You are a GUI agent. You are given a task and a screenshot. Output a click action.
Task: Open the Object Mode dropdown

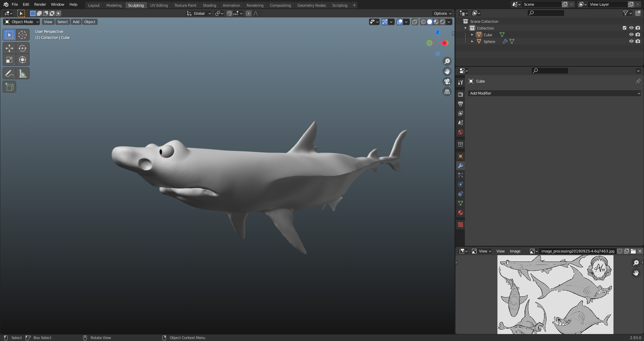tap(22, 22)
